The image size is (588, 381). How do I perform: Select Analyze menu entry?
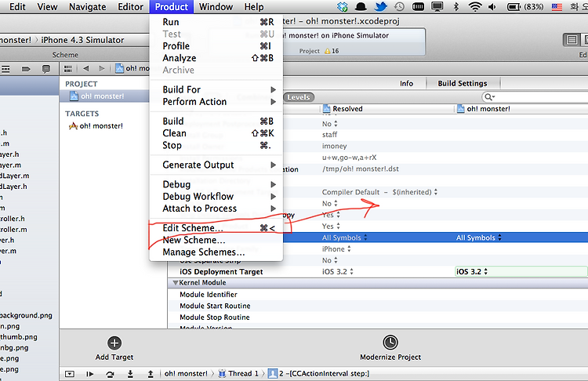point(216,58)
